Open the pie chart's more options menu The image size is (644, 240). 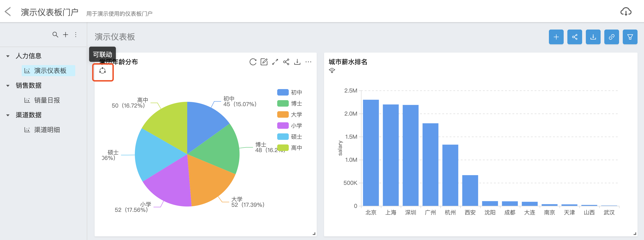308,62
